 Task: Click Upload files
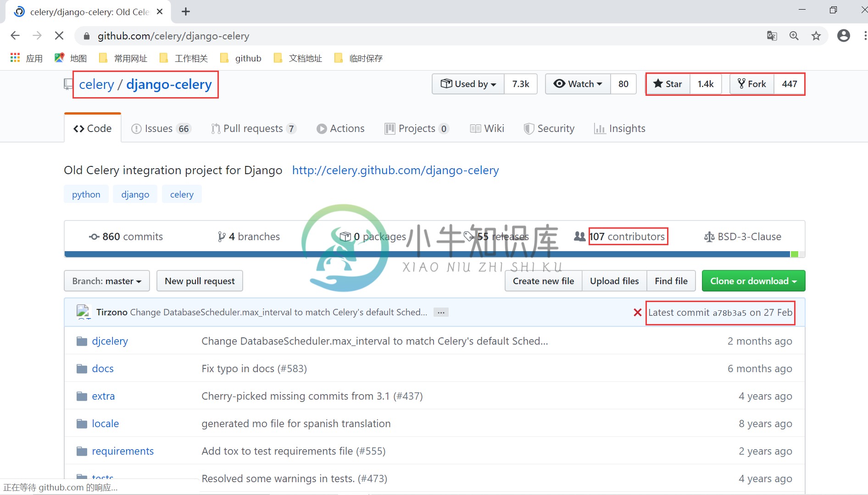615,281
